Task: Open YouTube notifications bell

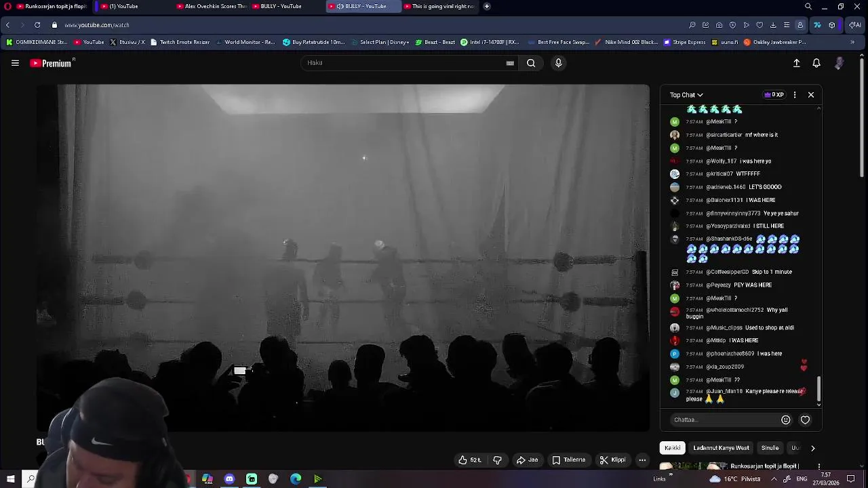Action: coord(816,63)
